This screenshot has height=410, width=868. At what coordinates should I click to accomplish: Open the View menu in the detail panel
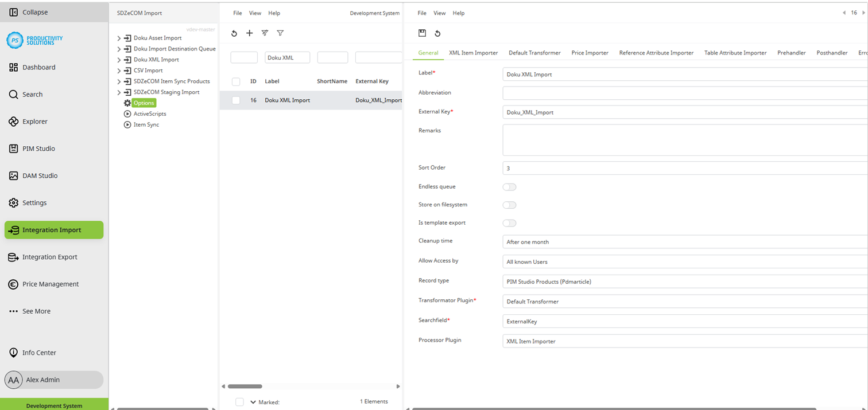pos(440,13)
